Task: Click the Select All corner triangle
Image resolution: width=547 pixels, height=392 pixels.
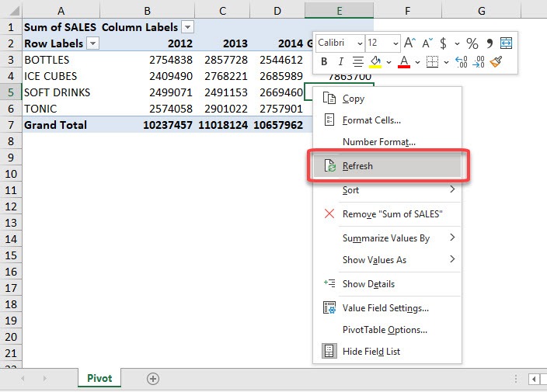Action: (x=14, y=11)
